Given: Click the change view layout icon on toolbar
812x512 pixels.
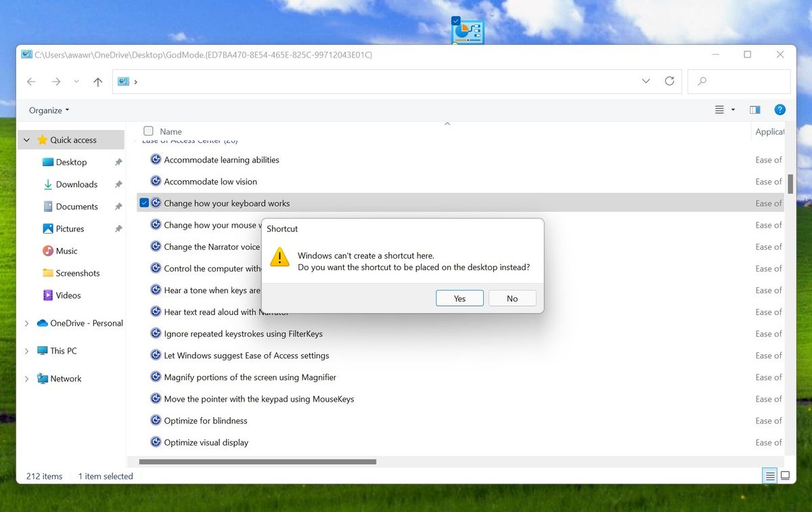Looking at the screenshot, I should click(x=723, y=109).
